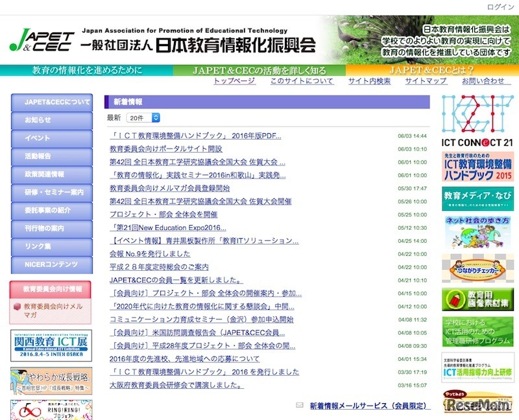Viewport: 519px width, 420px height.
Task: Open ICT教育環境整備ハンドブック 2015 banner
Action: coord(477,167)
